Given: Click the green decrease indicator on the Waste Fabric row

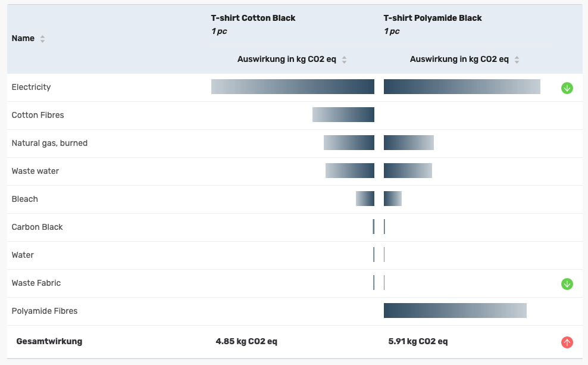Looking at the screenshot, I should 567,283.
